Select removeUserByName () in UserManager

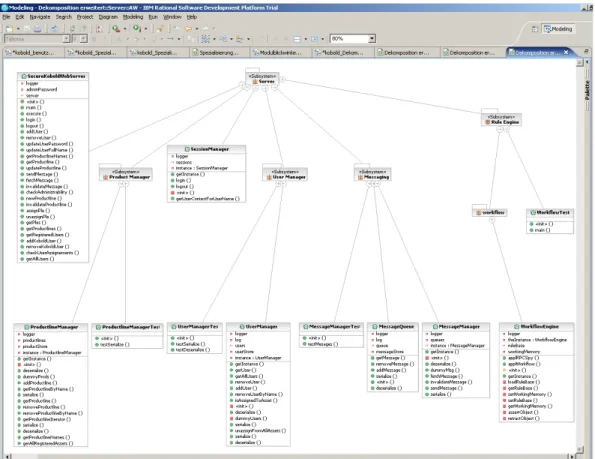click(257, 395)
